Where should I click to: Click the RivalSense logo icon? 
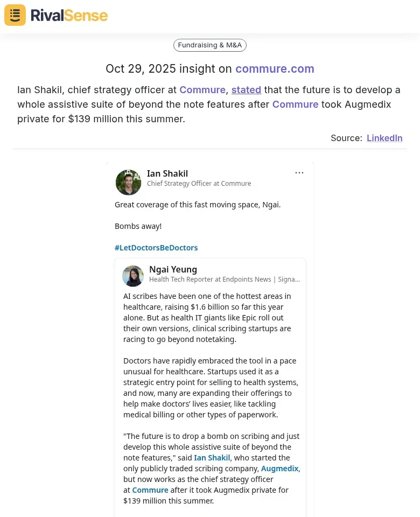15,15
